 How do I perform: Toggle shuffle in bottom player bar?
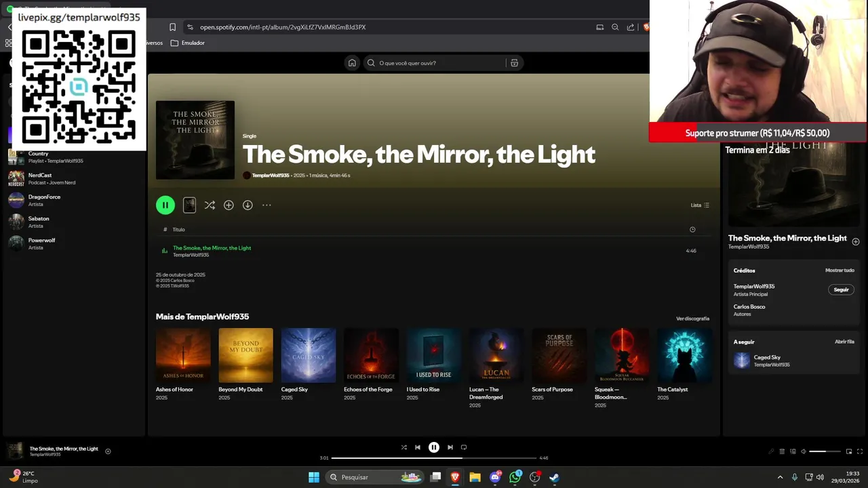pyautogui.click(x=404, y=447)
